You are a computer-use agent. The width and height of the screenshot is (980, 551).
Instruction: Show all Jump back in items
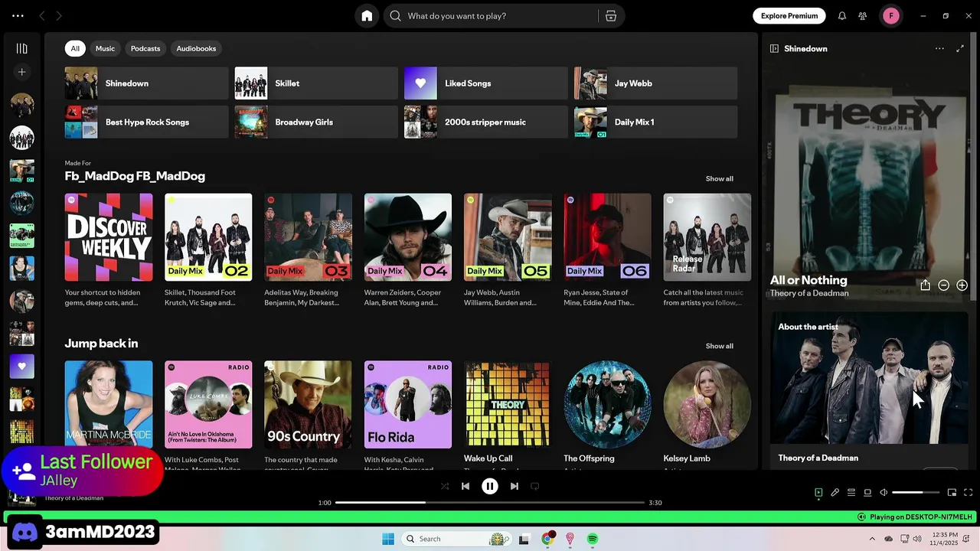[x=719, y=346]
